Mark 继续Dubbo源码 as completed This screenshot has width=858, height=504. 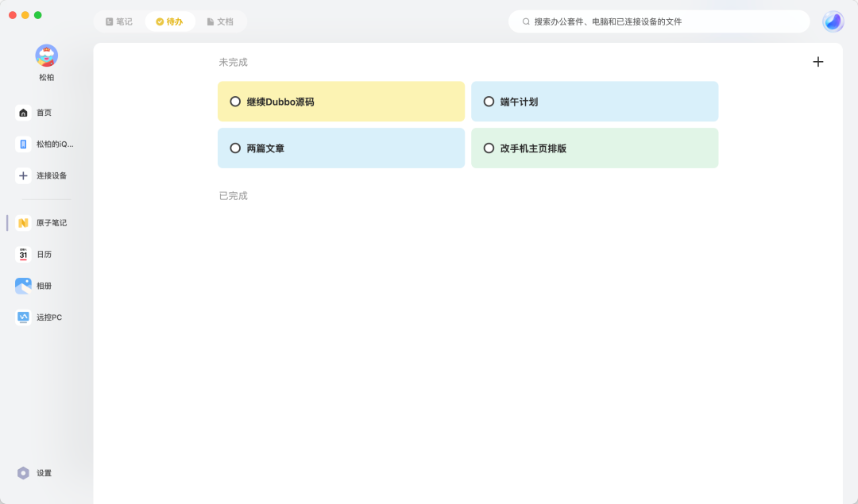pyautogui.click(x=235, y=102)
